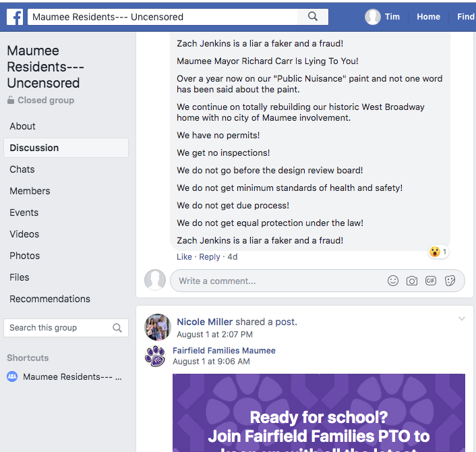Click the Facebook logo icon

(14, 17)
